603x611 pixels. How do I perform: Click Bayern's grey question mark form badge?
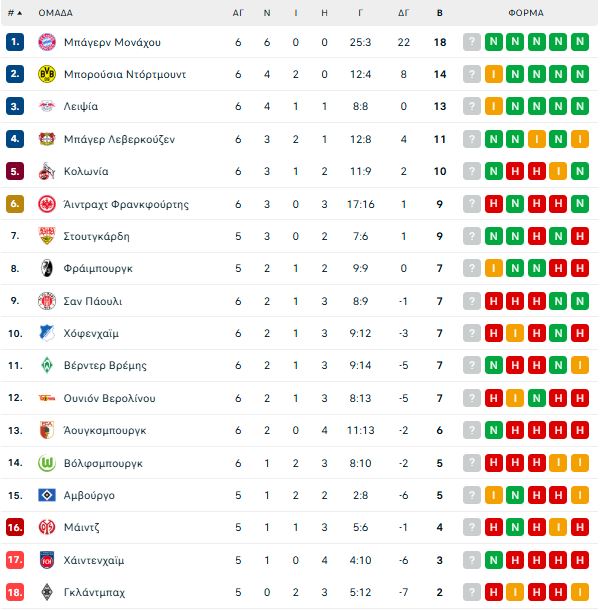[472, 42]
